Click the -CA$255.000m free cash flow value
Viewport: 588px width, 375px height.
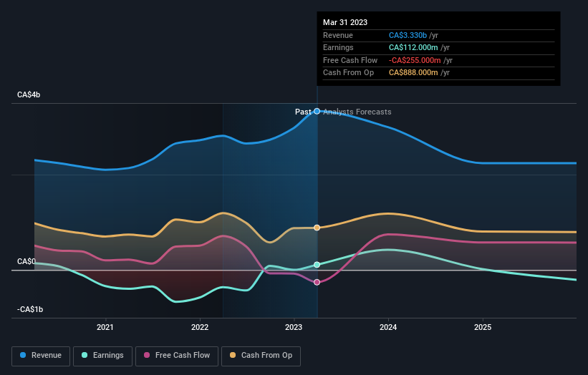click(415, 60)
